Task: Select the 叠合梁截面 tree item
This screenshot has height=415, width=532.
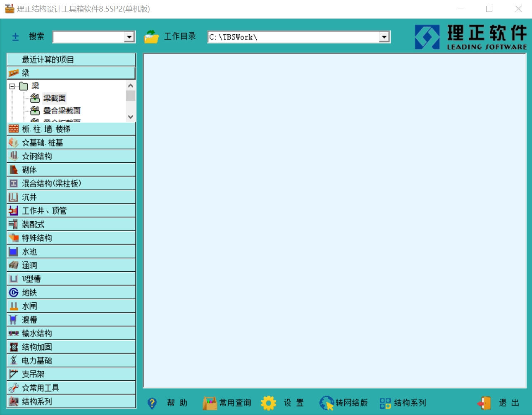Action: tap(62, 110)
